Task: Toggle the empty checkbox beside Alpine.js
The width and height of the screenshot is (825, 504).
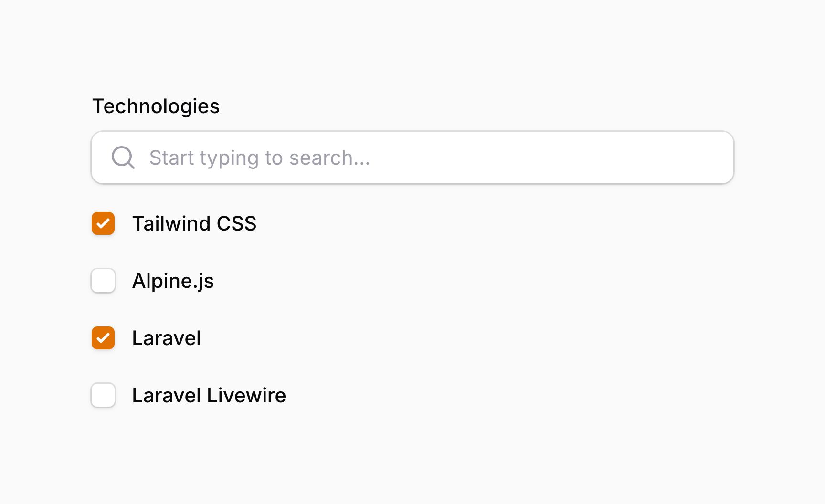Action: click(103, 281)
